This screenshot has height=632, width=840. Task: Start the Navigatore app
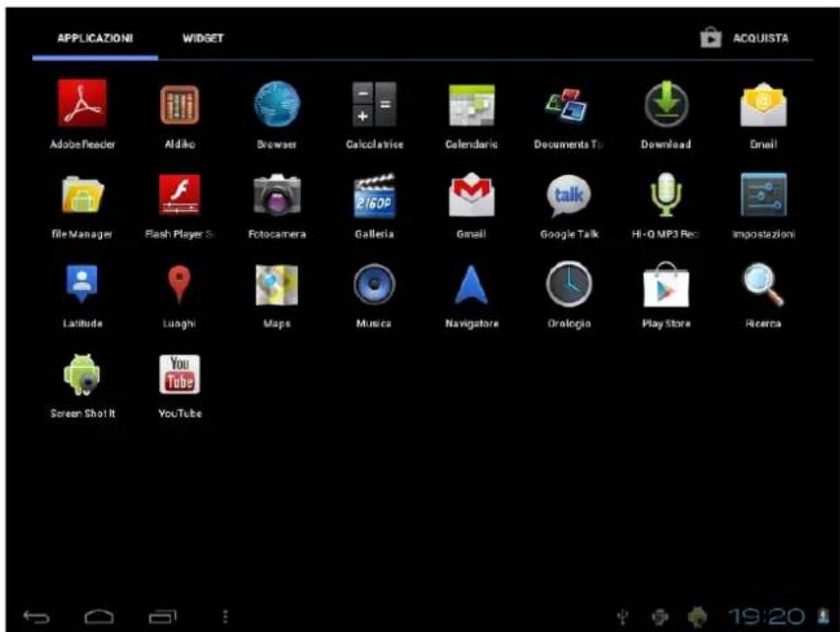click(x=471, y=284)
